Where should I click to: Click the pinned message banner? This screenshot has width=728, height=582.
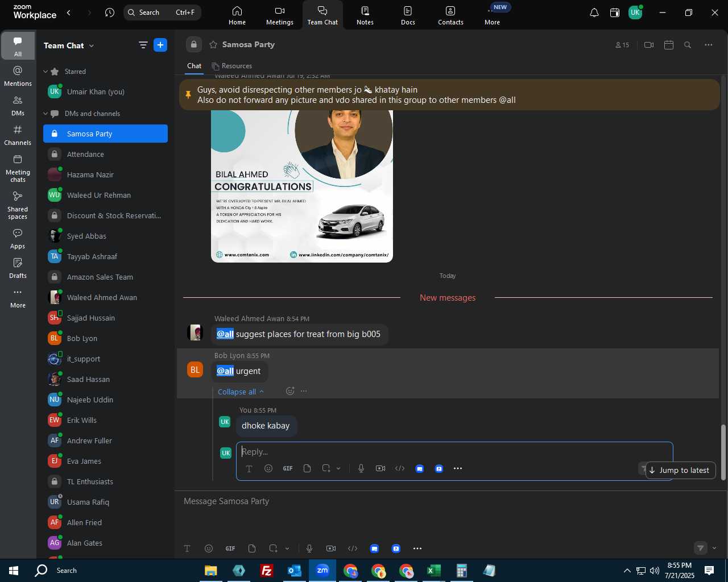pyautogui.click(x=449, y=95)
